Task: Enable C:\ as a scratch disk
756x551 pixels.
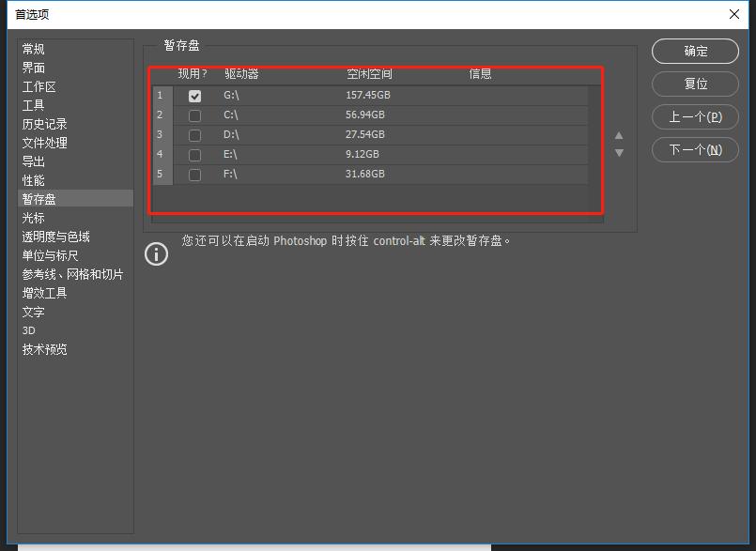Action: point(194,114)
